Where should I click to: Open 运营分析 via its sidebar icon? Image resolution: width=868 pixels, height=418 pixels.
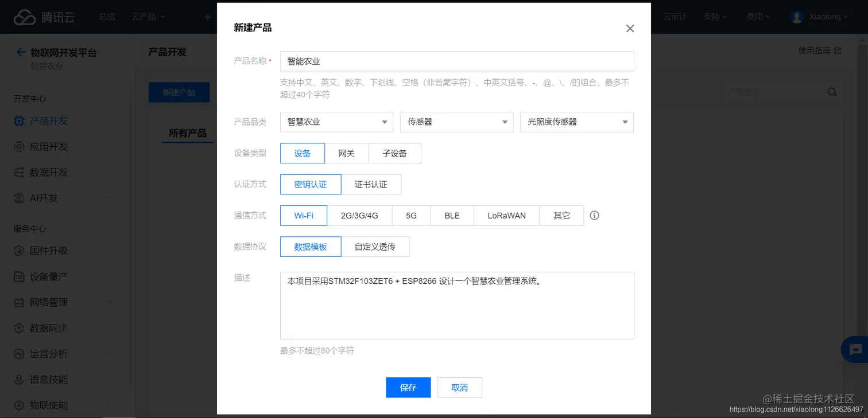pyautogui.click(x=19, y=354)
